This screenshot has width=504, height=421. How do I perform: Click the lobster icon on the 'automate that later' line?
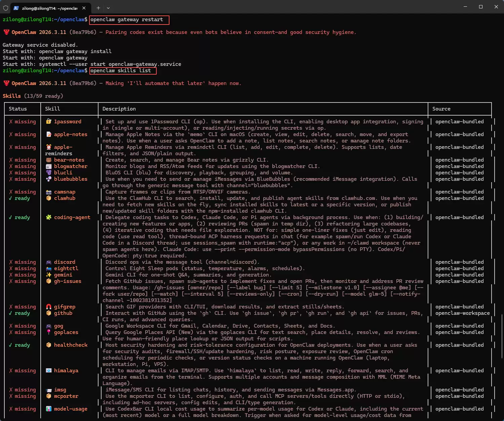coord(6,83)
